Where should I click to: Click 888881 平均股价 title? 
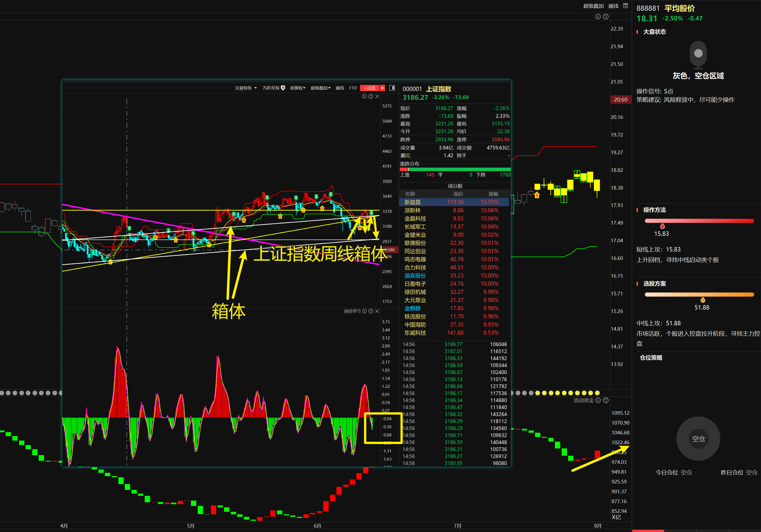(666, 8)
